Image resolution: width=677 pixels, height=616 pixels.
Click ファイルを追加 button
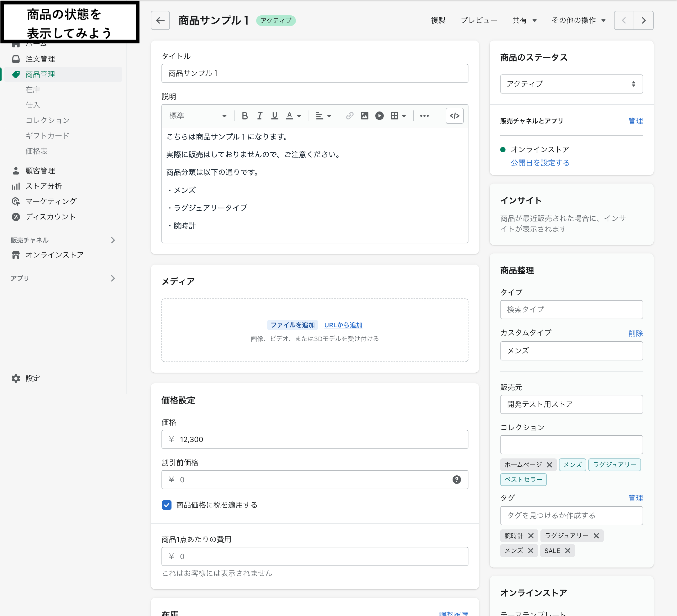[x=292, y=325]
